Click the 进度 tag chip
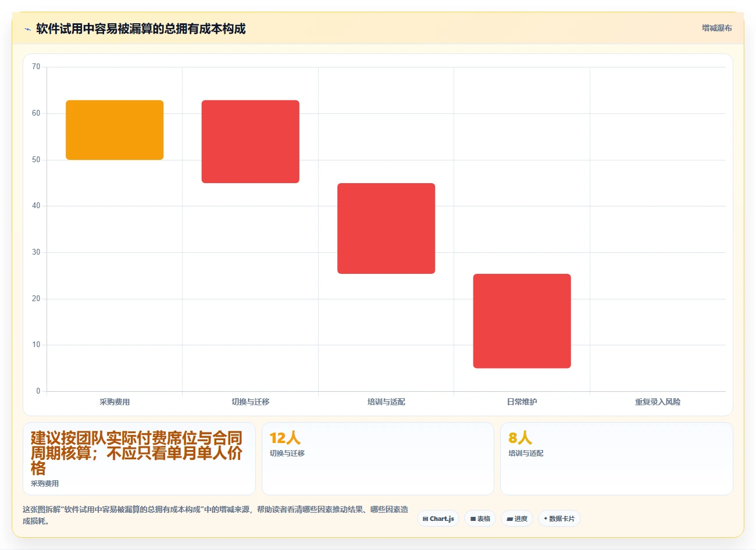Screen dimensions: 756x550 pyautogui.click(x=517, y=519)
